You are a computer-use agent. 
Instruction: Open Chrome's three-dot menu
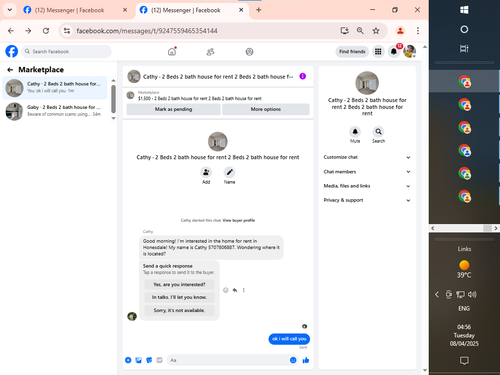click(x=418, y=31)
